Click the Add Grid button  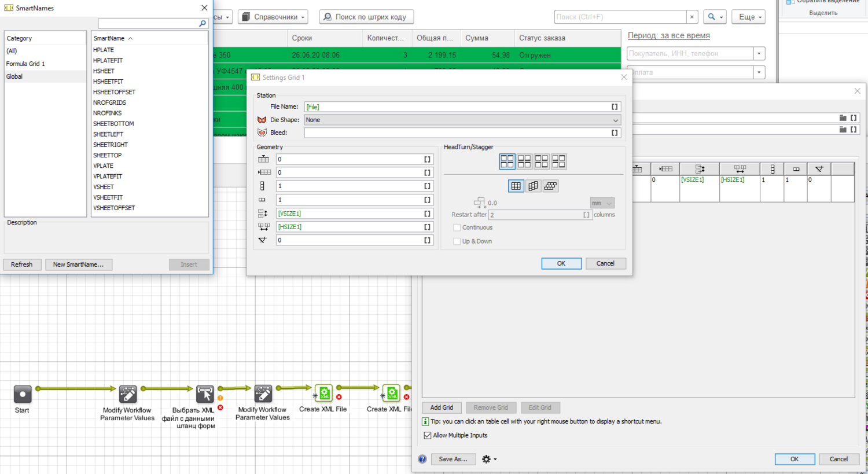coord(442,407)
